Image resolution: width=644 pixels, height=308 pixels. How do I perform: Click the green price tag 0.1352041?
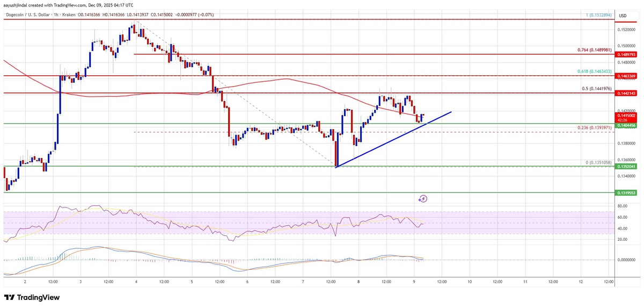(x=626, y=166)
